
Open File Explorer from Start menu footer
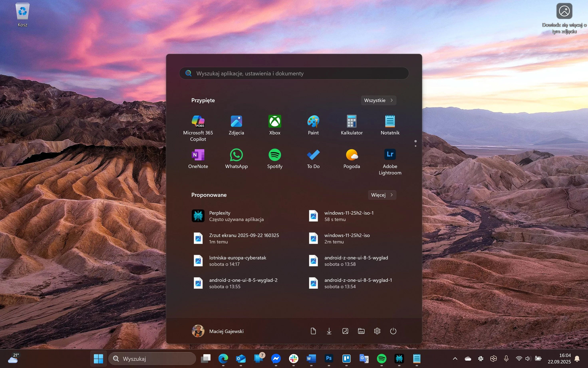pyautogui.click(x=361, y=331)
